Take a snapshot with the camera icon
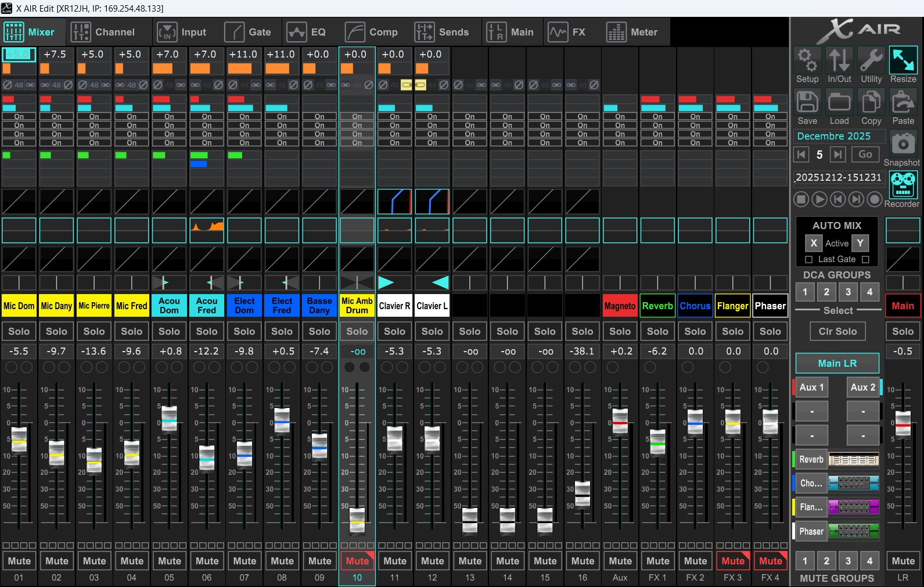This screenshot has width=924, height=587. pyautogui.click(x=903, y=144)
